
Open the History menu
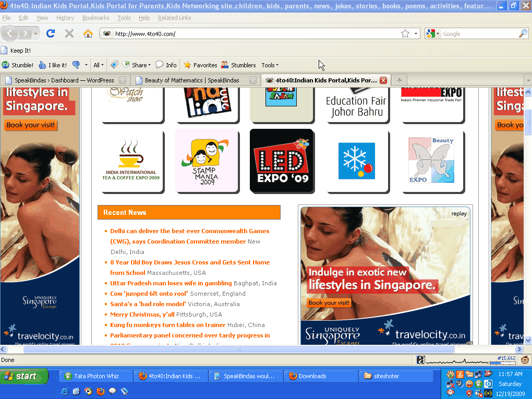(65, 18)
